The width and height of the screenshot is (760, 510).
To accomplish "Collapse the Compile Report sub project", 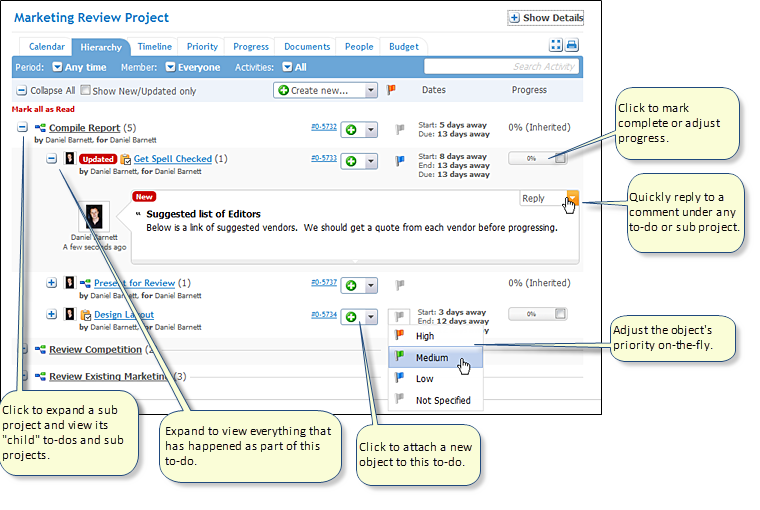I will pos(22,128).
